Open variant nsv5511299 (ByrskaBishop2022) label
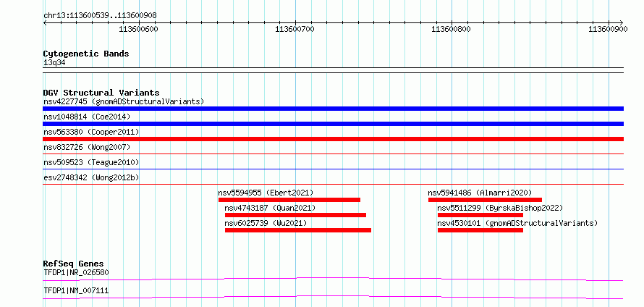644x307 pixels. click(500, 208)
